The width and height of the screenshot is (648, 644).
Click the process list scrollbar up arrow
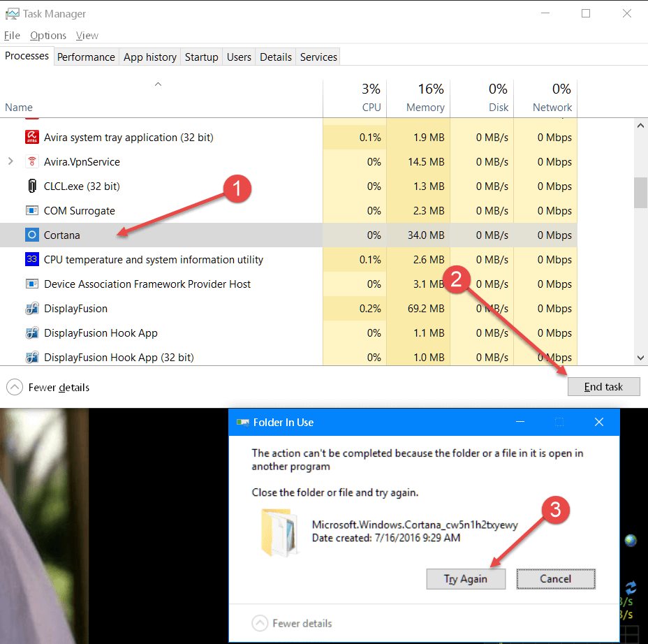pos(640,125)
